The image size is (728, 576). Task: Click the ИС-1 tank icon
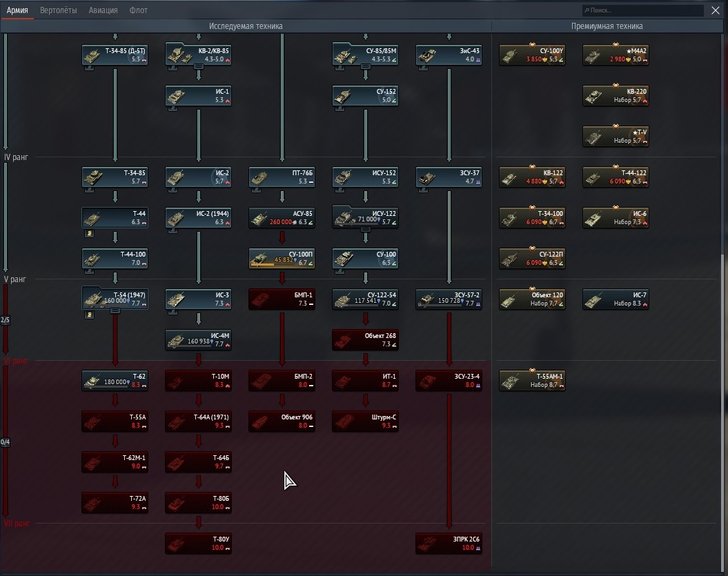point(175,96)
